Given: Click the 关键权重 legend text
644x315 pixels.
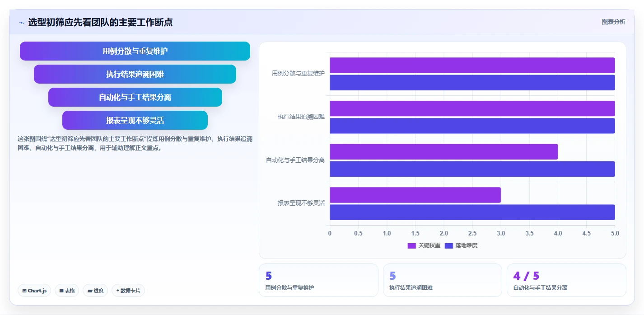Looking at the screenshot, I should coord(429,245).
